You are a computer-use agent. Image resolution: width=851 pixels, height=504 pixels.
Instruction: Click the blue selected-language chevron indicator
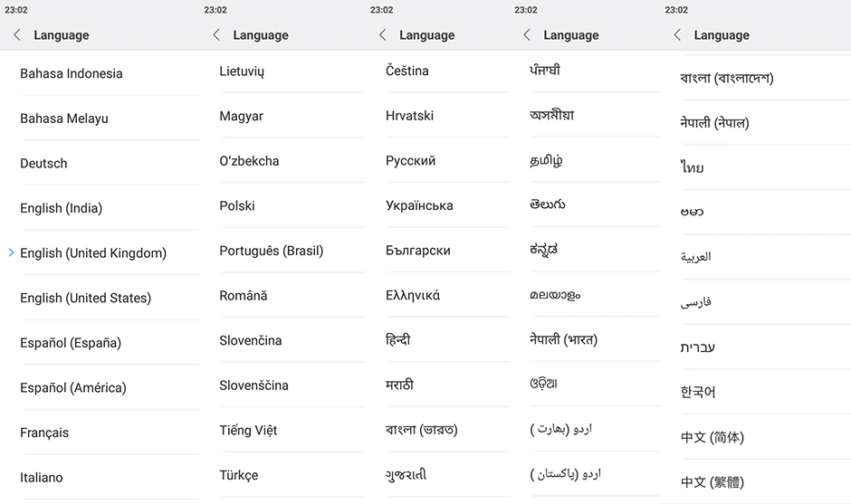[12, 252]
